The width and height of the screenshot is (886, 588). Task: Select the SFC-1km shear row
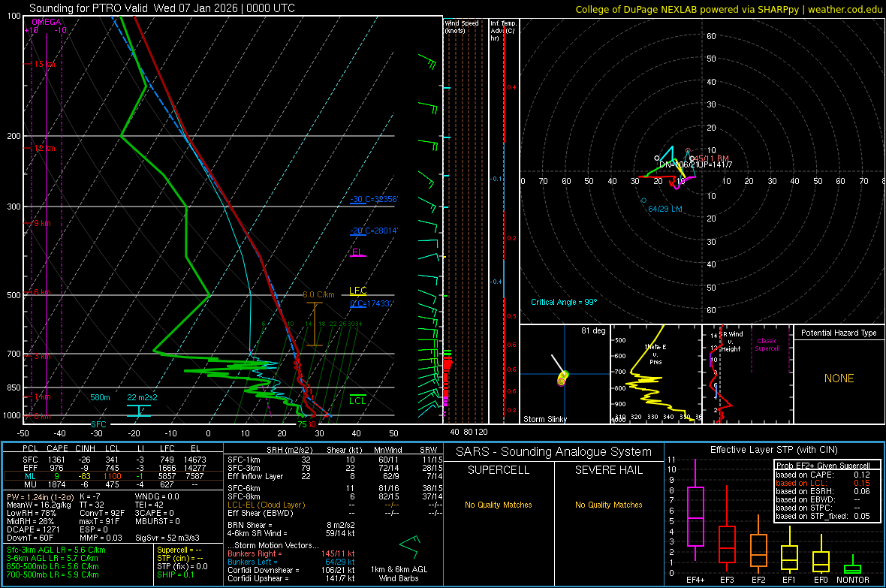click(335, 460)
